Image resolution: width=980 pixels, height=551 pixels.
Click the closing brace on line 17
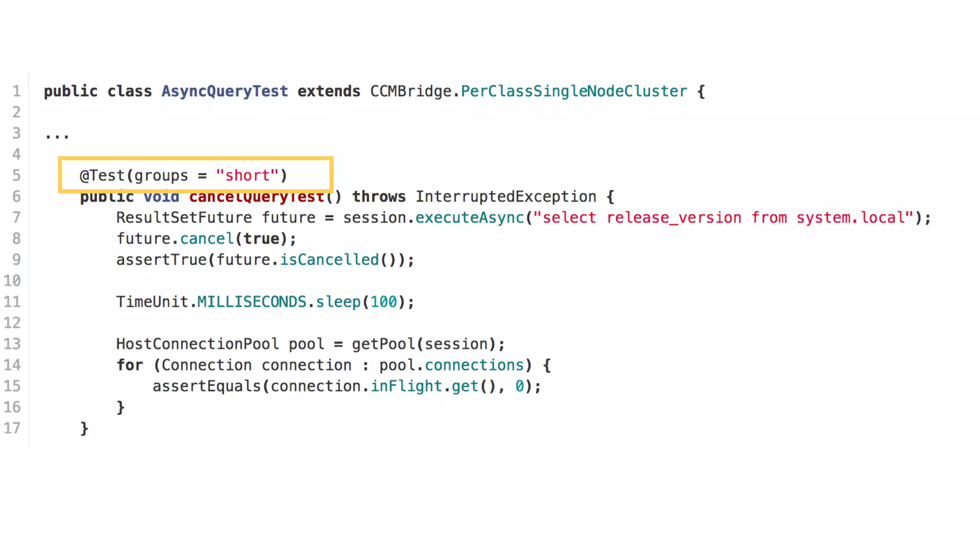pyautogui.click(x=84, y=429)
